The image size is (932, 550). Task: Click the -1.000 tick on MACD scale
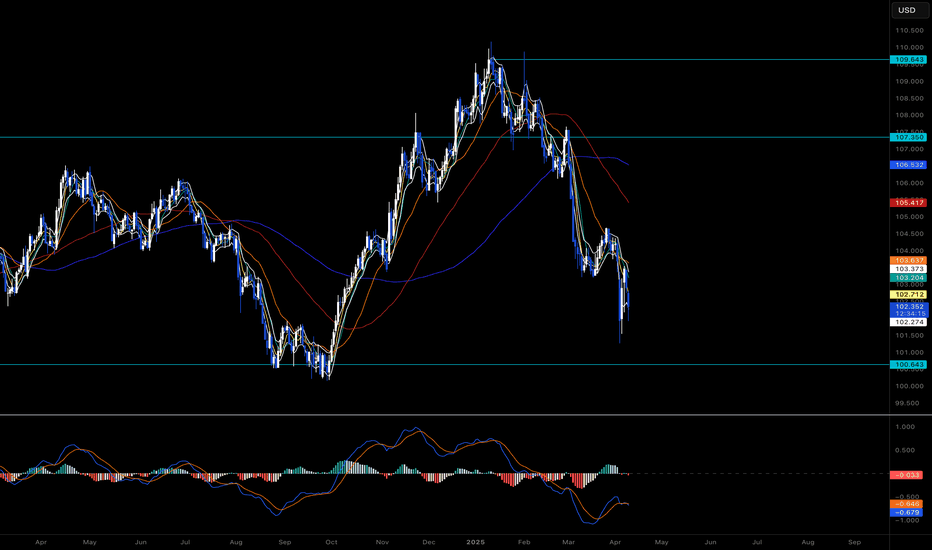pyautogui.click(x=905, y=521)
